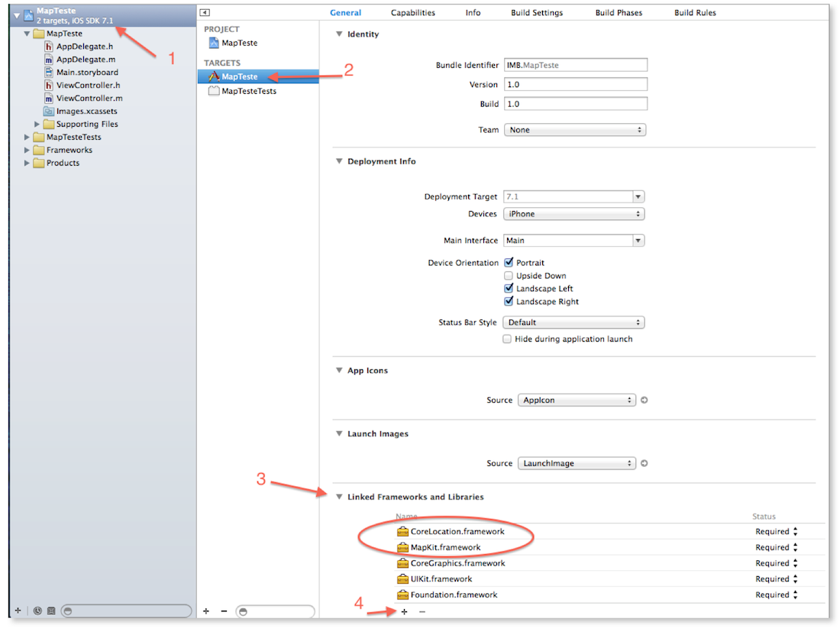Hide the project and targets list
The width and height of the screenshot is (840, 632).
coord(205,12)
